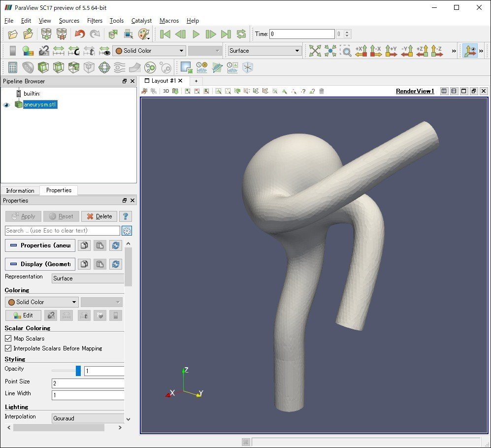Click the Zoom to box magnifier icon
Screen dimensions: 491x448
(346, 51)
